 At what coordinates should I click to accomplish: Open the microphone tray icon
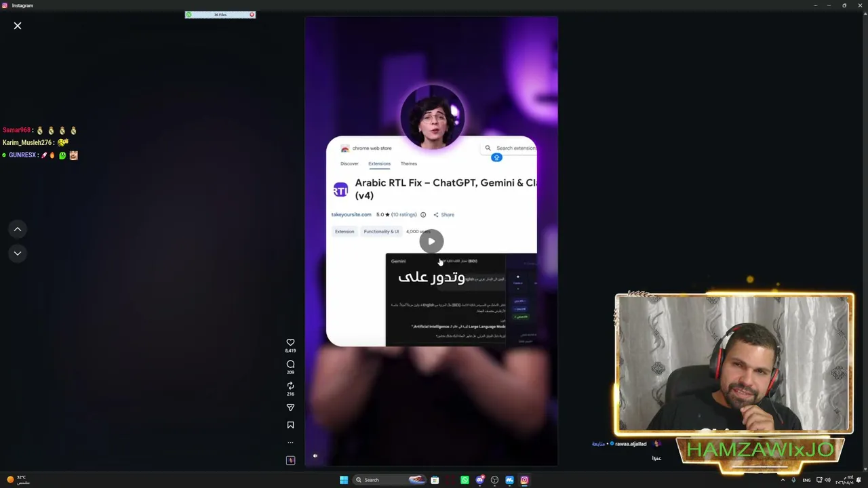[x=793, y=480]
